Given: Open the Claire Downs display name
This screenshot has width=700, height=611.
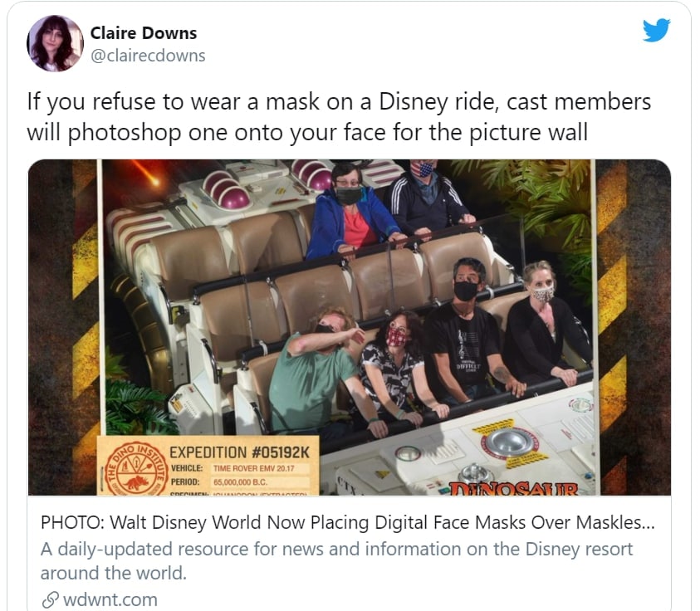Looking at the screenshot, I should (144, 33).
